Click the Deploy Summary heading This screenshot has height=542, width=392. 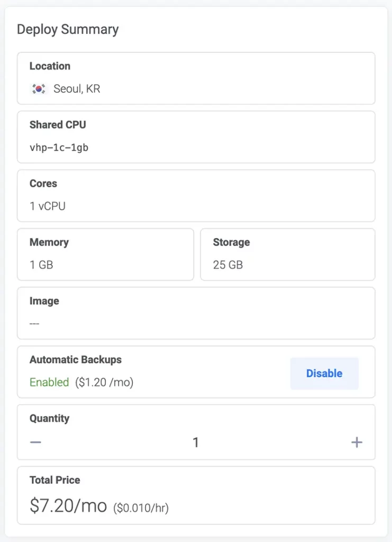(x=68, y=30)
